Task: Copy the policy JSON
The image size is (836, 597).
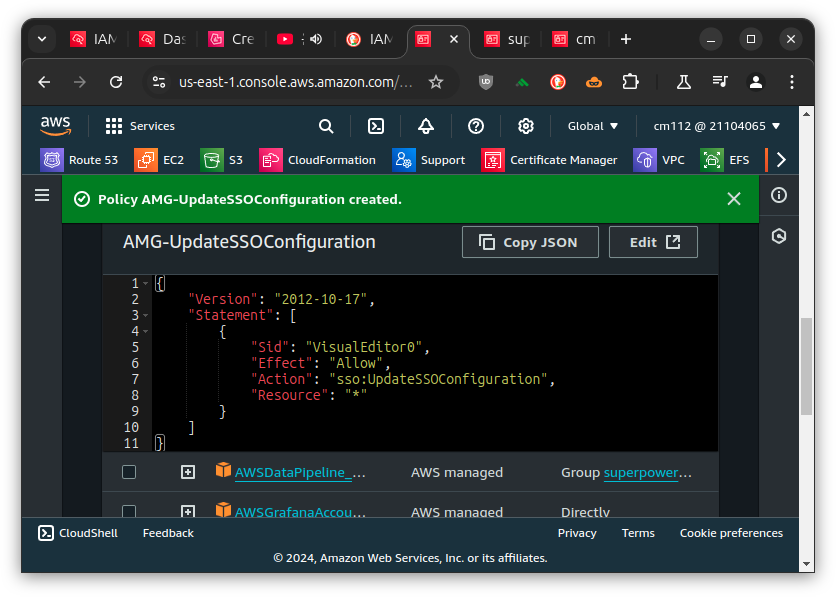Action: tap(530, 243)
